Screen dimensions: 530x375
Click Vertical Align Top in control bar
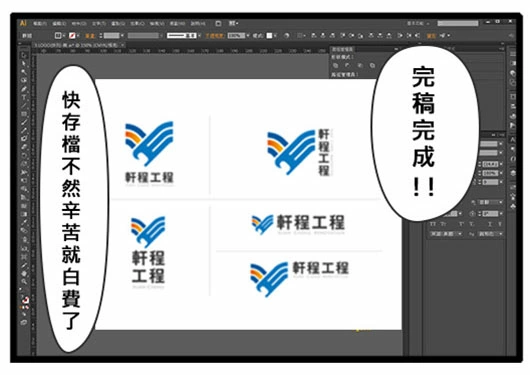pos(343,35)
